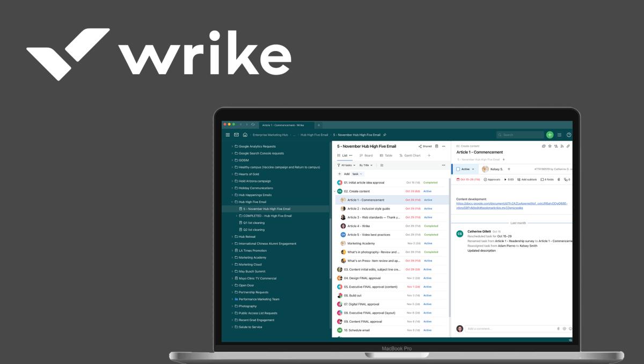Copy the task permalink icon
The image size is (644, 364).
[x=568, y=146]
